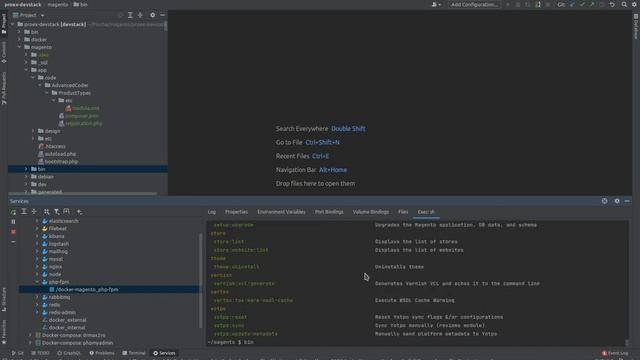This screenshot has width=640, height=360.
Task: Collapse the ProductTypes folder
Action: point(47,93)
